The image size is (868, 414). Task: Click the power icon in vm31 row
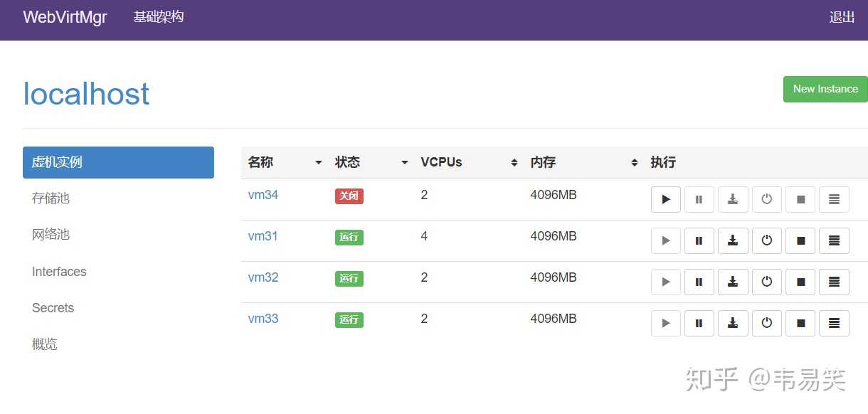(766, 241)
